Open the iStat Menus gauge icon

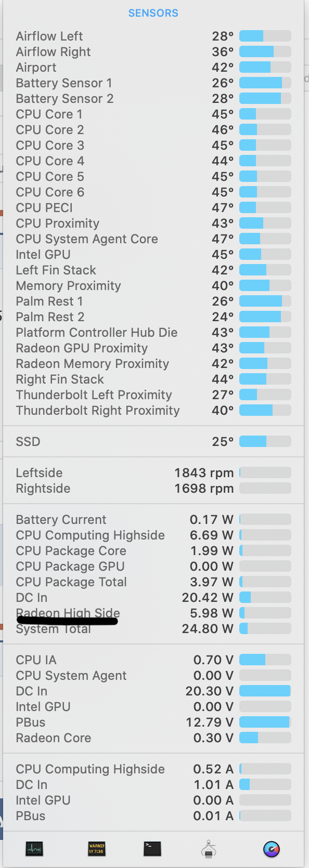[272, 849]
